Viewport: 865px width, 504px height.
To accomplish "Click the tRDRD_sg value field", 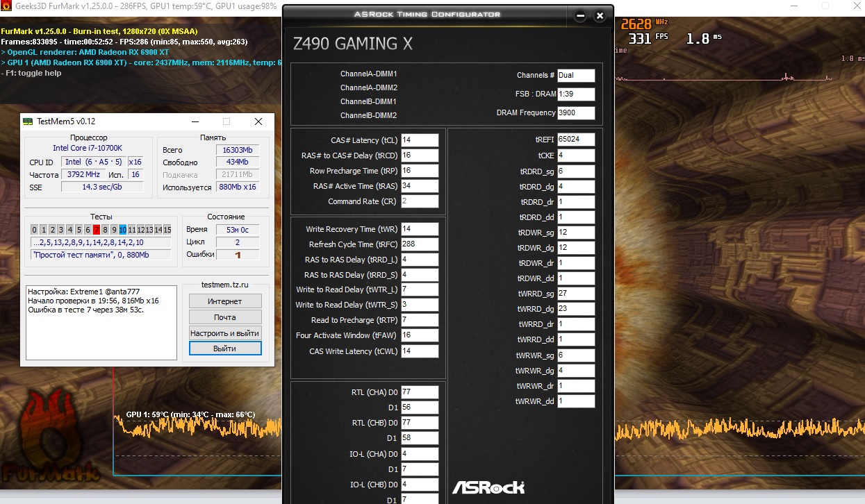I will point(576,171).
